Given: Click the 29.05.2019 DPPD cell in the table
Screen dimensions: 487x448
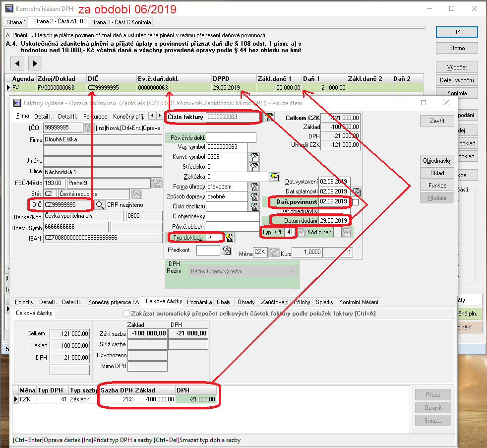Looking at the screenshot, I should tap(234, 88).
